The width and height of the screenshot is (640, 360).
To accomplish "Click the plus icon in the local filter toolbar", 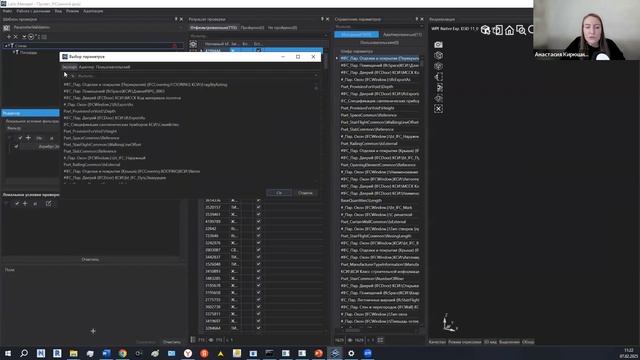I will coord(28,138).
